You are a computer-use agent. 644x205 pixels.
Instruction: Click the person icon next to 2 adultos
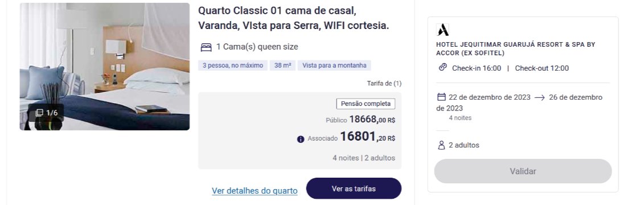click(441, 145)
